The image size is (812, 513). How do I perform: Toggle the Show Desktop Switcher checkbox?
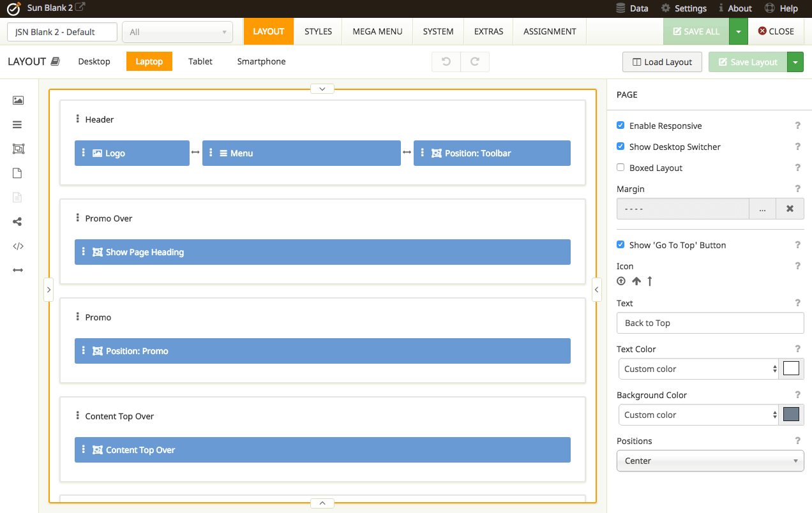click(620, 147)
